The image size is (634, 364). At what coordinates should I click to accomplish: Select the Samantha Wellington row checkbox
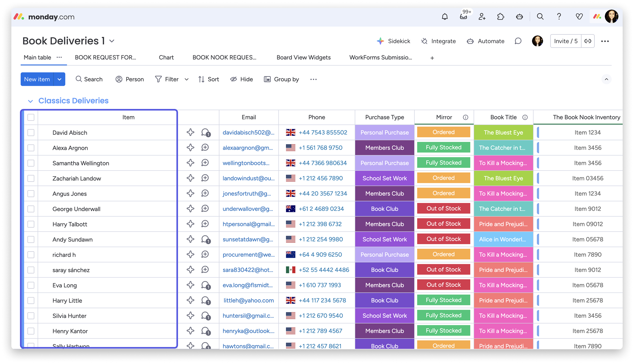(31, 163)
